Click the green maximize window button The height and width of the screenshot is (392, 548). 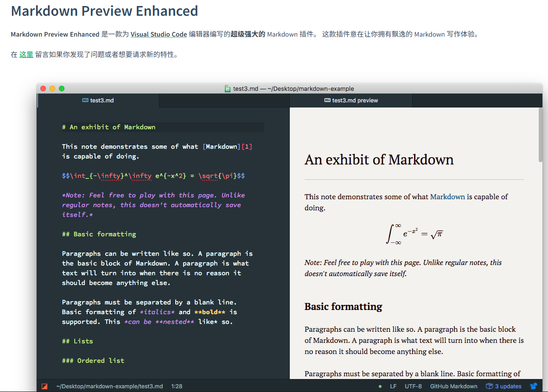point(62,89)
